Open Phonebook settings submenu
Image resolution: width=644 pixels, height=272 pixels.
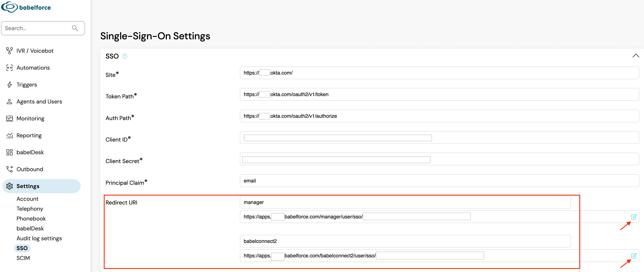click(x=31, y=219)
